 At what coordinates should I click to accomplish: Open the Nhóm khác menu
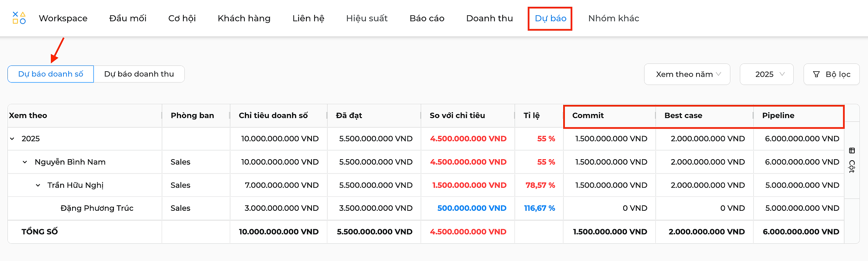pyautogui.click(x=614, y=18)
